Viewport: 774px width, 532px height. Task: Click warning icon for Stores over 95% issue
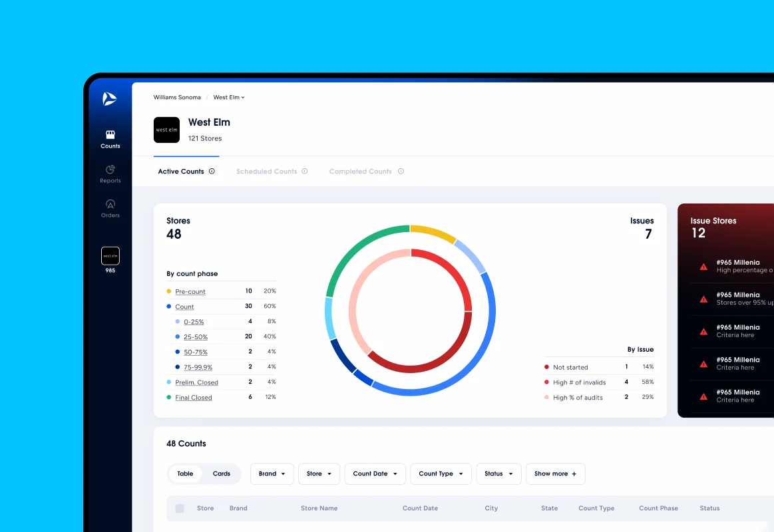click(x=703, y=299)
